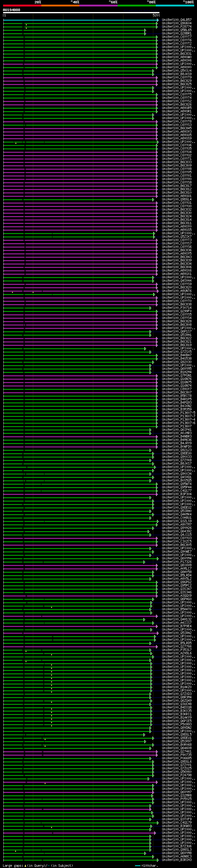Click the UniRef100_P05025 hit label
The height and width of the screenshot is (868, 197).
click(177, 799)
